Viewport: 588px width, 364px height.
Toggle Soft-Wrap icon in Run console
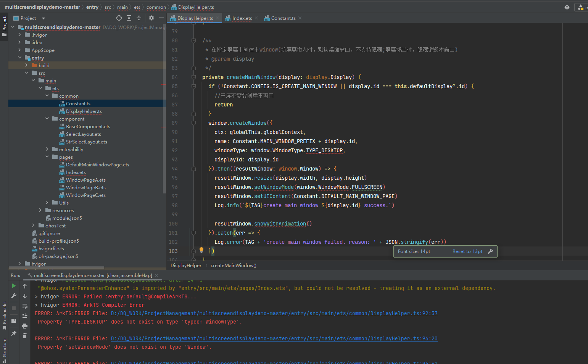[x=25, y=306]
